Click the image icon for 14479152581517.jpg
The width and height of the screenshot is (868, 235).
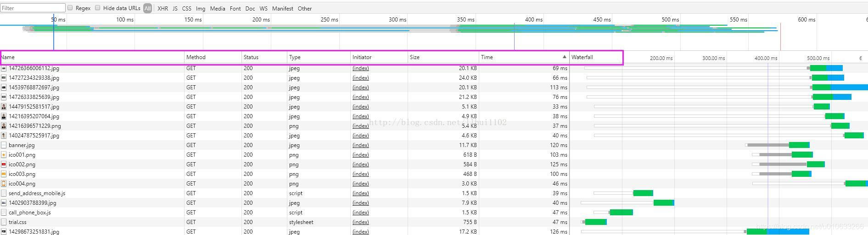pyautogui.click(x=4, y=107)
